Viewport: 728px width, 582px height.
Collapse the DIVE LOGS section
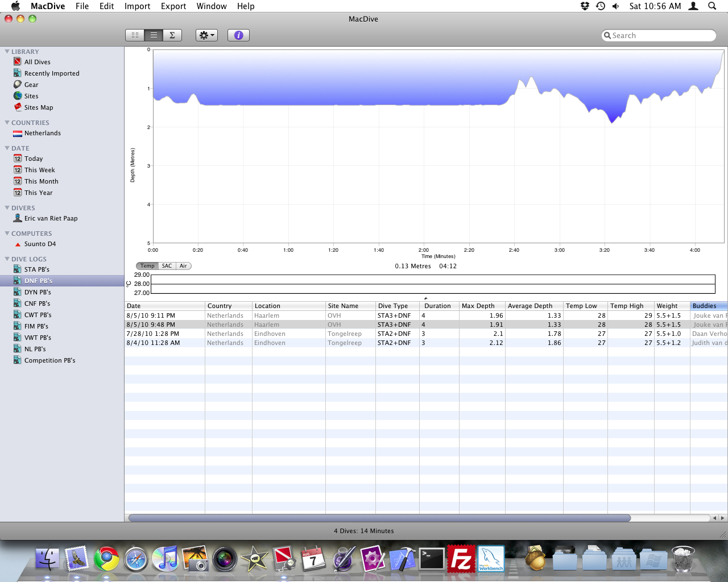pyautogui.click(x=7, y=259)
